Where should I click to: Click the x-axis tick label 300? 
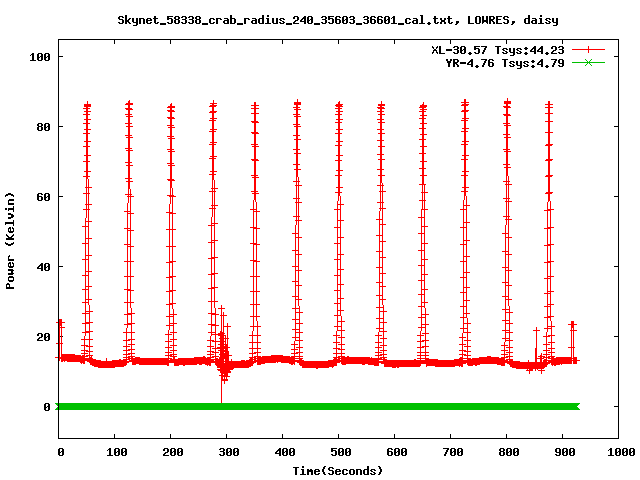[x=229, y=452]
